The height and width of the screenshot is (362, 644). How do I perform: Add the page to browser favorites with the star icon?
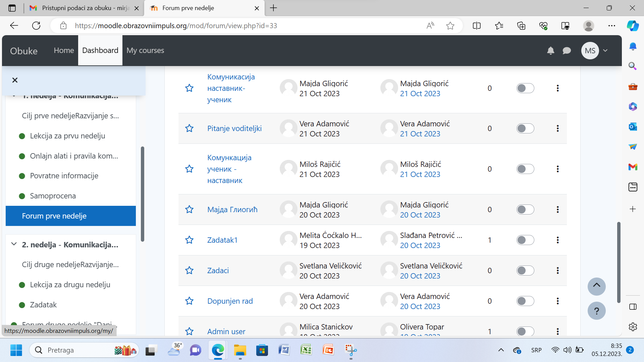450,26
